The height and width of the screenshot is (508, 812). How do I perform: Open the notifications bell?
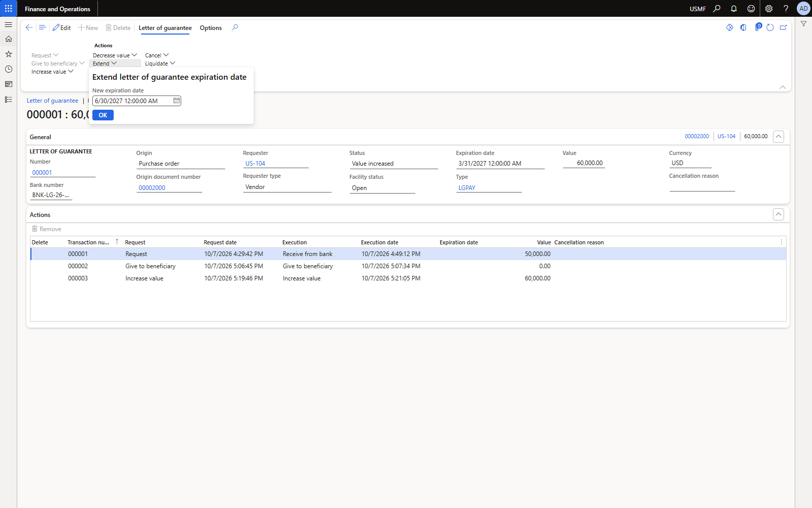tap(734, 9)
